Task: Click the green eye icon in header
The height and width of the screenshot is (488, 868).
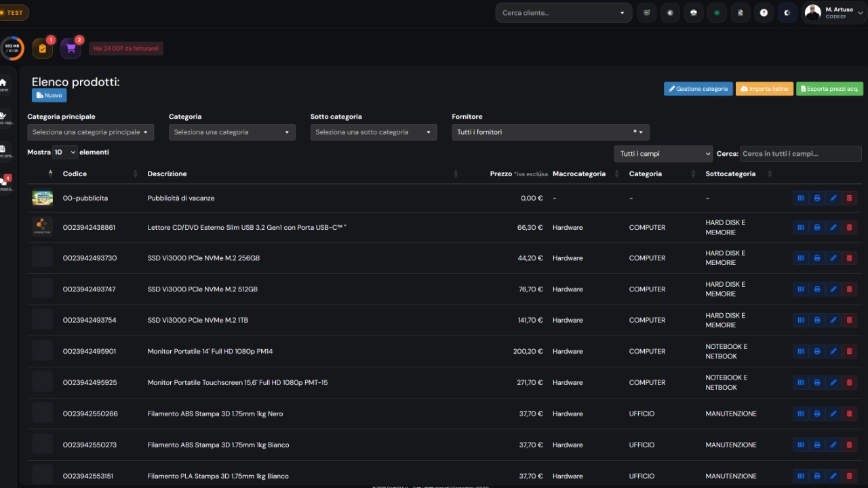Action: 717,13
